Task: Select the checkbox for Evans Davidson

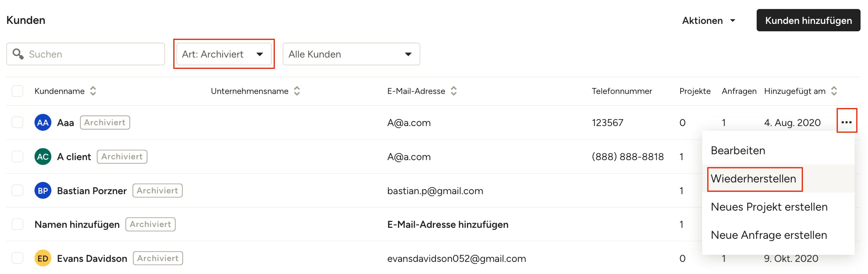Action: pos(18,258)
